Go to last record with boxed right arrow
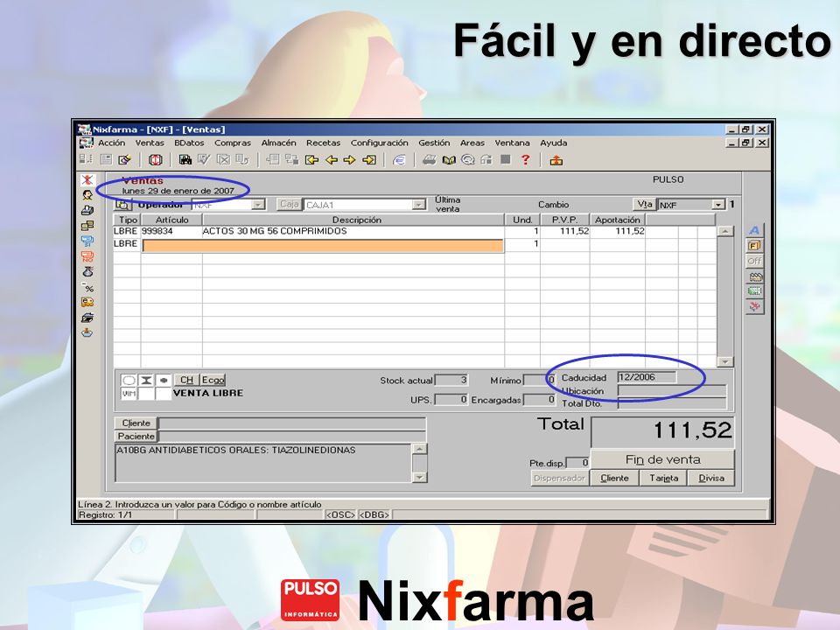840x630 pixels. pos(369,159)
